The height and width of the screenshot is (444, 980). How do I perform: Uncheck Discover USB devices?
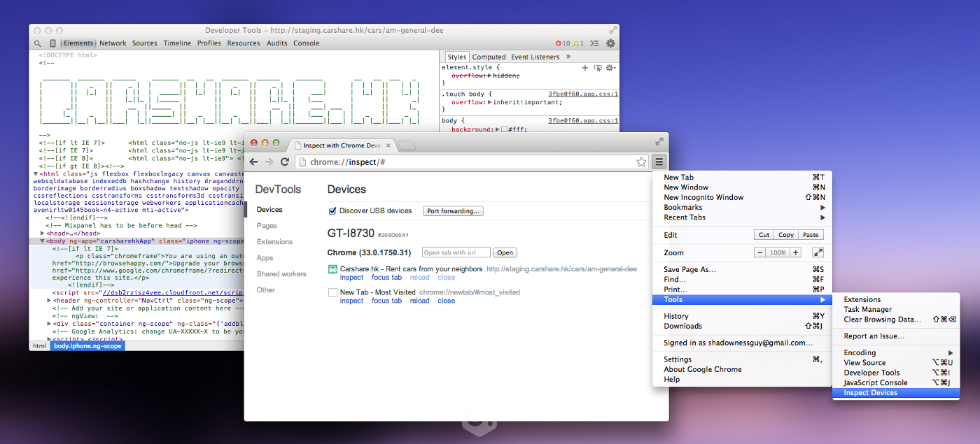pos(332,210)
